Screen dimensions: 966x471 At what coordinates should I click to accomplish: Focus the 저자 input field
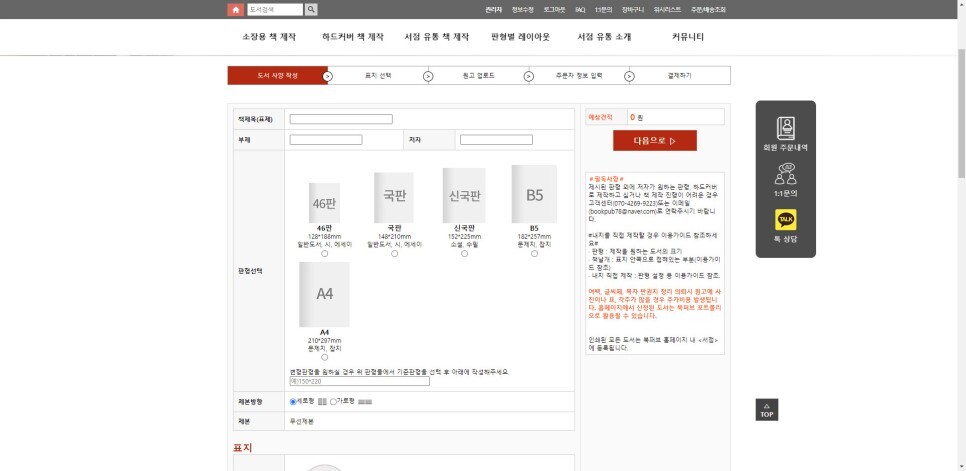point(496,140)
